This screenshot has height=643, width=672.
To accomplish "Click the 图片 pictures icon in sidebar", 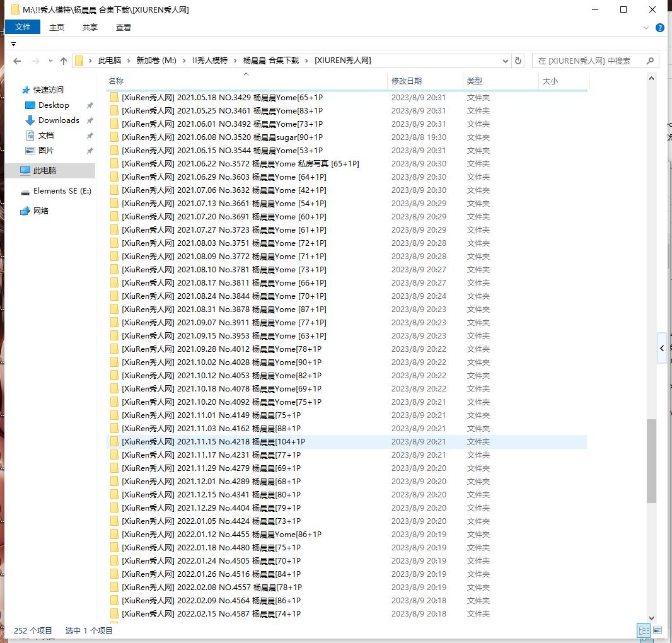I will click(x=30, y=151).
